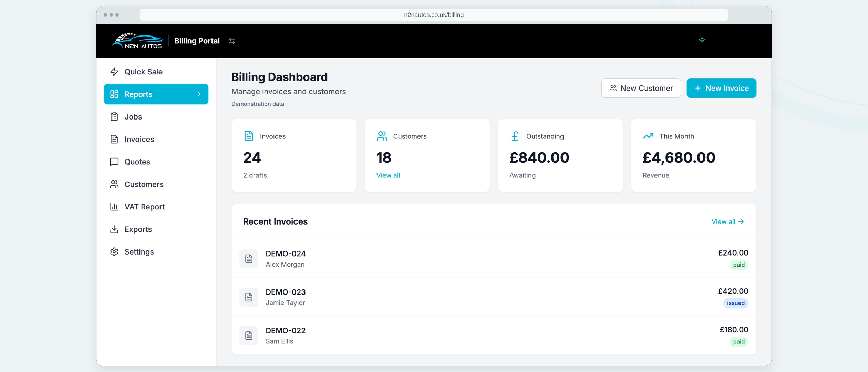Open the Quotes section
Image resolution: width=868 pixels, height=372 pixels.
[156, 162]
